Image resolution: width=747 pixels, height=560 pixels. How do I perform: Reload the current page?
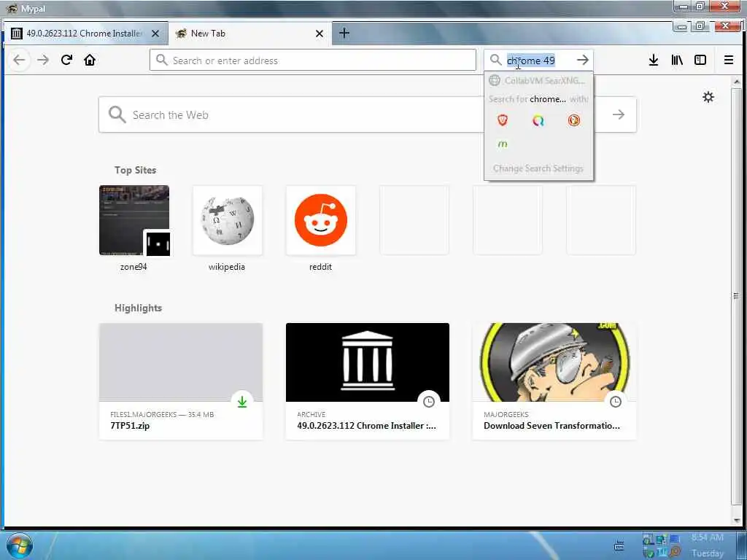tap(66, 60)
